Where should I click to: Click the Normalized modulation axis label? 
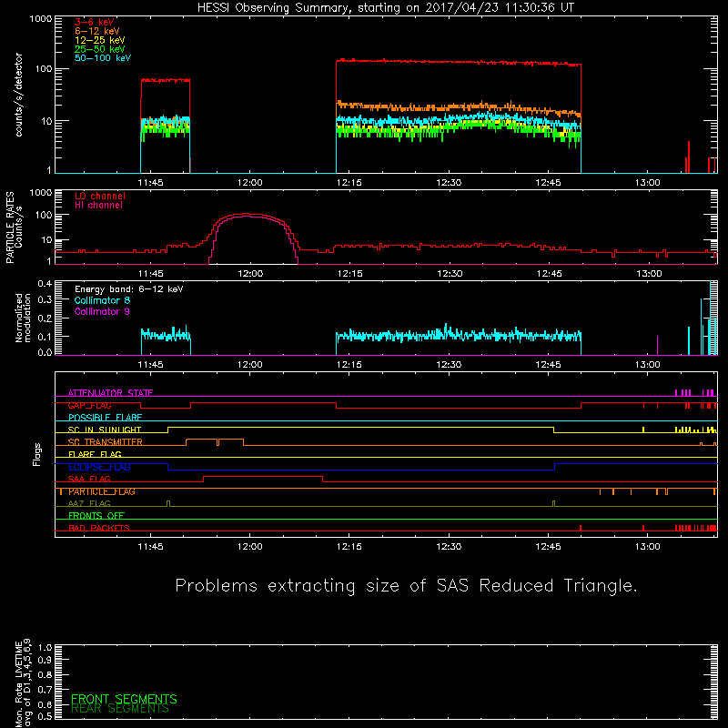click(23, 318)
